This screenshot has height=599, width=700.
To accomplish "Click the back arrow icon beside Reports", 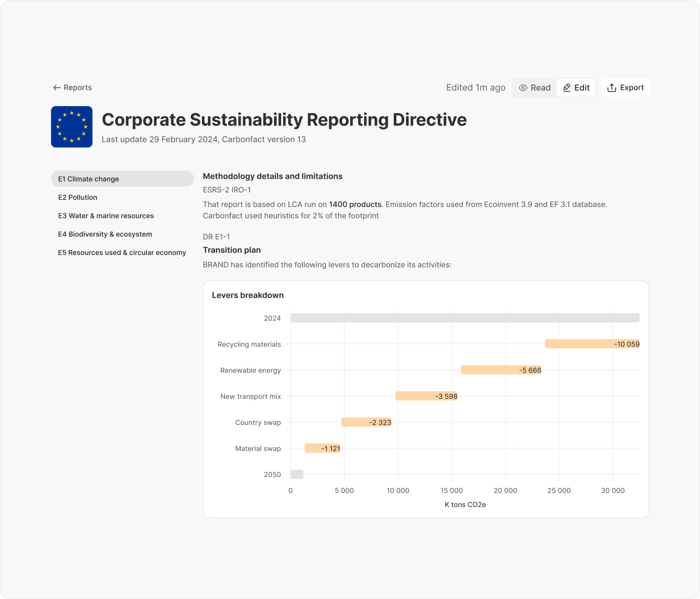I will point(57,88).
